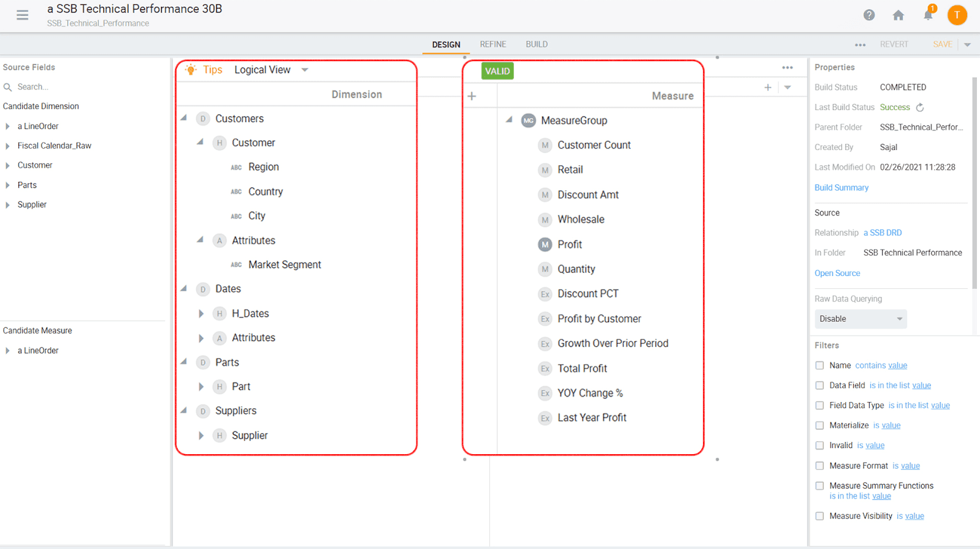Click the ABC icon next to Region

[236, 167]
